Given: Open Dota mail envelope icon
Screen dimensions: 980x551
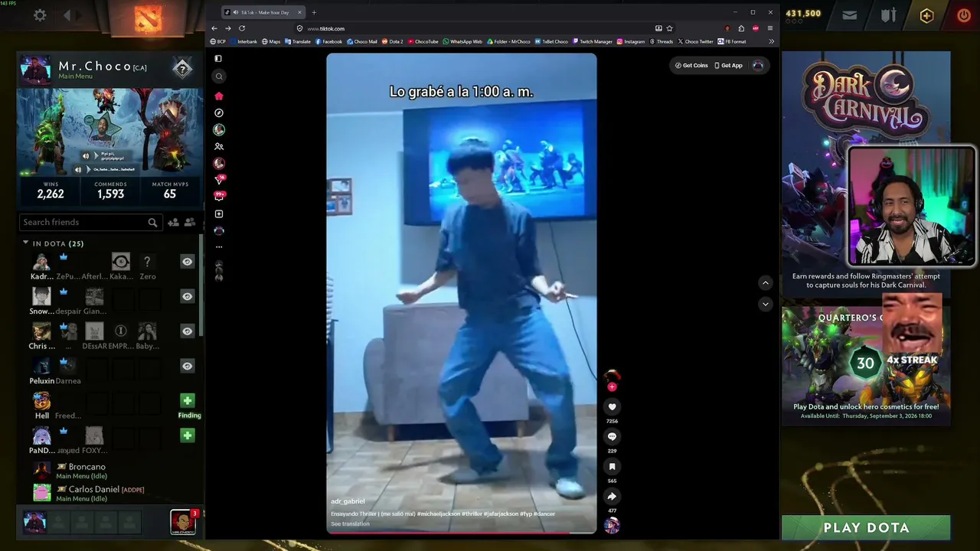Looking at the screenshot, I should click(850, 15).
